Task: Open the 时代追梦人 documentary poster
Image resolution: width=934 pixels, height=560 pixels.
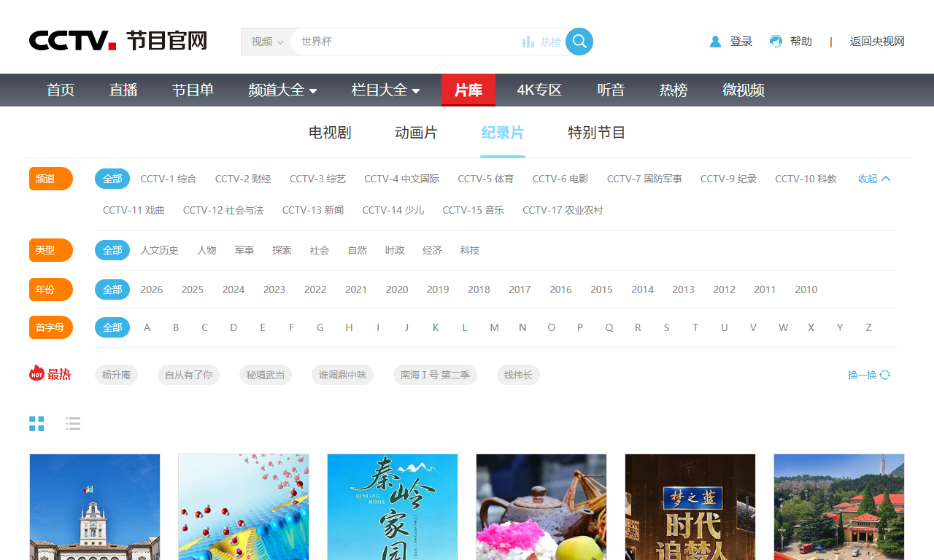Action: pos(690,507)
